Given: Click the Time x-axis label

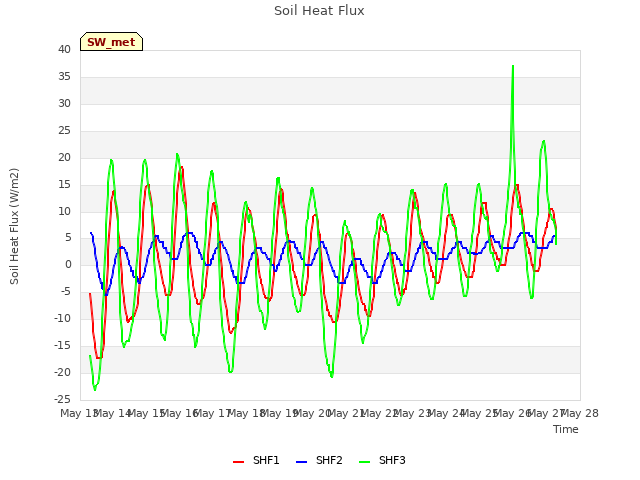Looking at the screenshot, I should point(566,429).
